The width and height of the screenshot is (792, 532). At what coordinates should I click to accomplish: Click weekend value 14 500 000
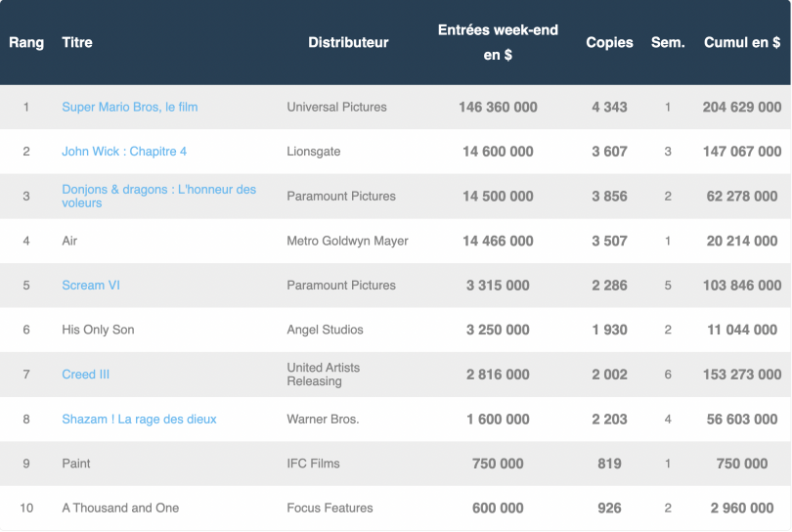pyautogui.click(x=498, y=196)
